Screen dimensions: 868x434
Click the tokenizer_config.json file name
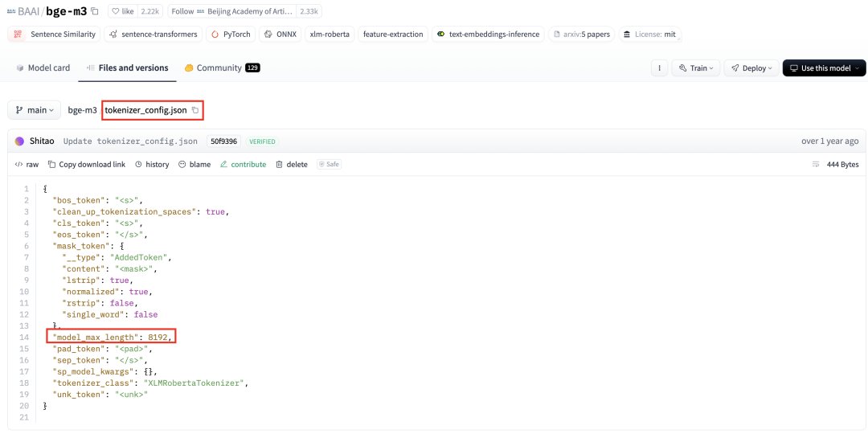click(146, 110)
